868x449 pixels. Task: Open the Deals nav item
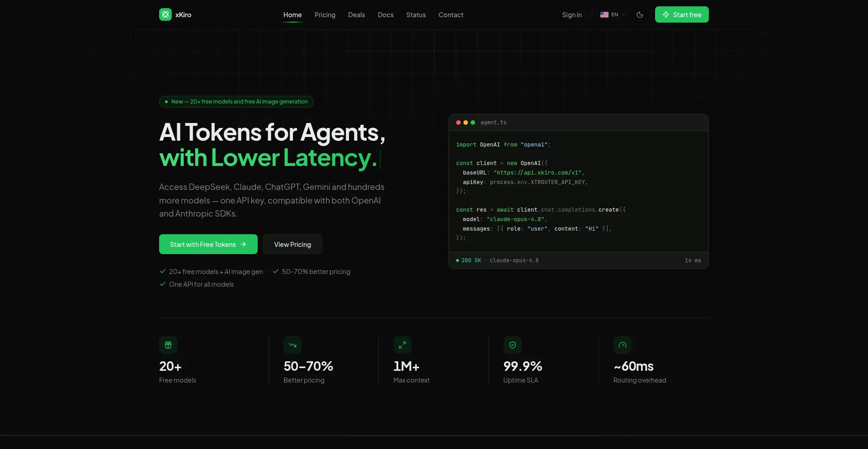356,15
